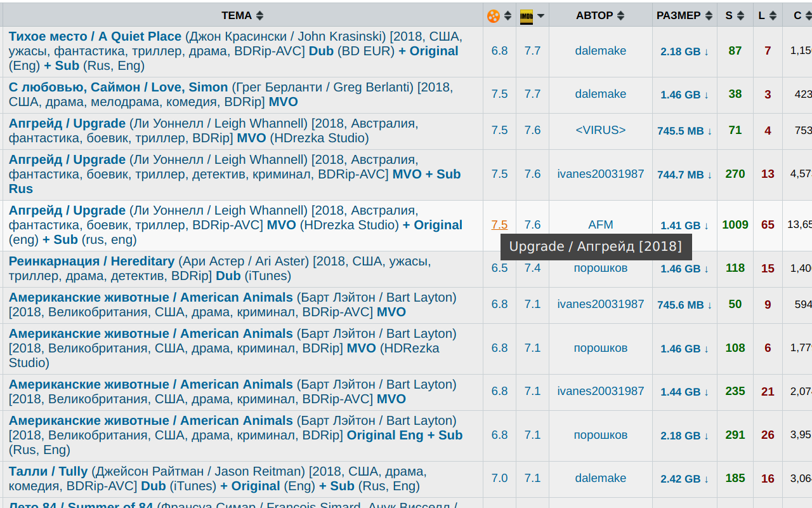Click seeders count 185
Screen dimensions: 812x508
pos(735,478)
